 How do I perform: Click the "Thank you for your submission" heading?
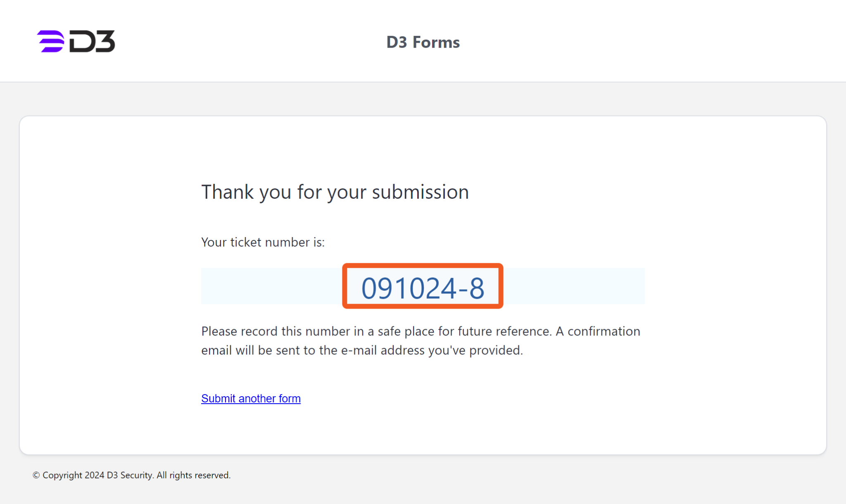(335, 192)
